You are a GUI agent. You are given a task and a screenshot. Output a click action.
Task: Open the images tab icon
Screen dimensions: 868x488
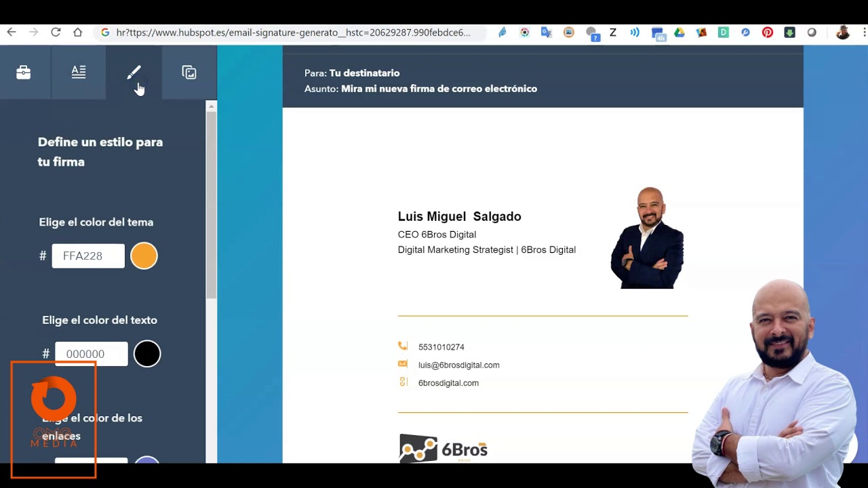pyautogui.click(x=189, y=73)
